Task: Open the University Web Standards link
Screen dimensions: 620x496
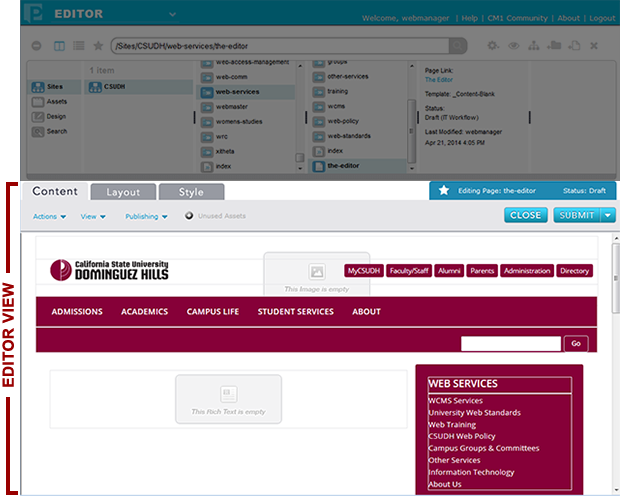Action: click(x=474, y=413)
